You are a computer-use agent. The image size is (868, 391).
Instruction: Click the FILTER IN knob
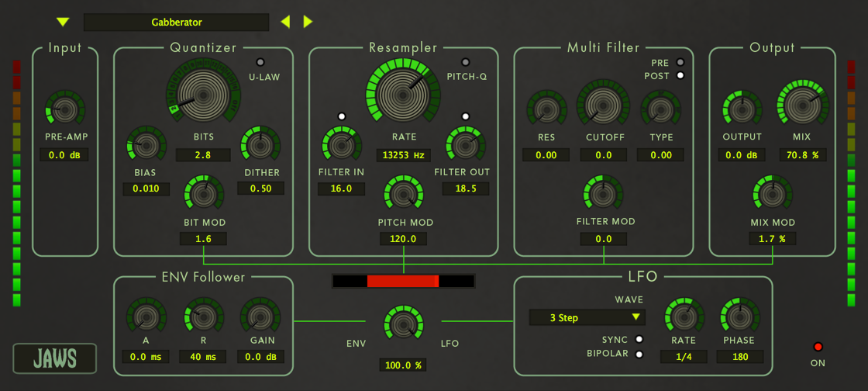tap(342, 146)
